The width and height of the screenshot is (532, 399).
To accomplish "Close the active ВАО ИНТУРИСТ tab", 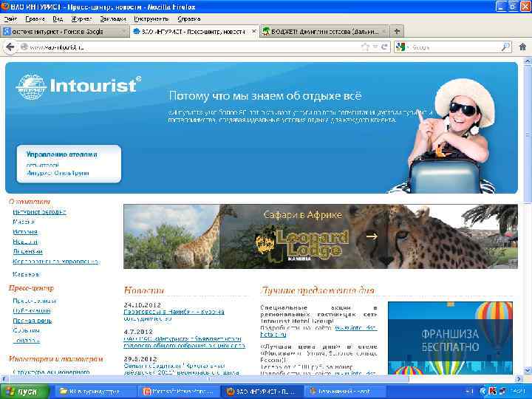I will 253,31.
